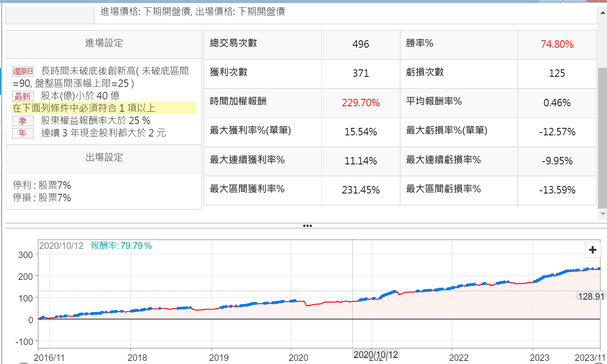Click the 總交易次數 value 496
607x364 pixels.
click(x=360, y=44)
